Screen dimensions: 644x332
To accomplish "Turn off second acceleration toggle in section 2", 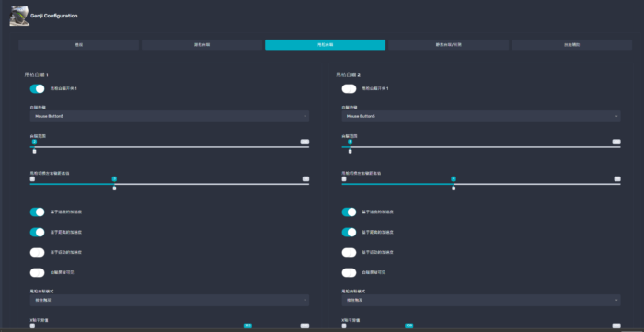I will 349,233.
